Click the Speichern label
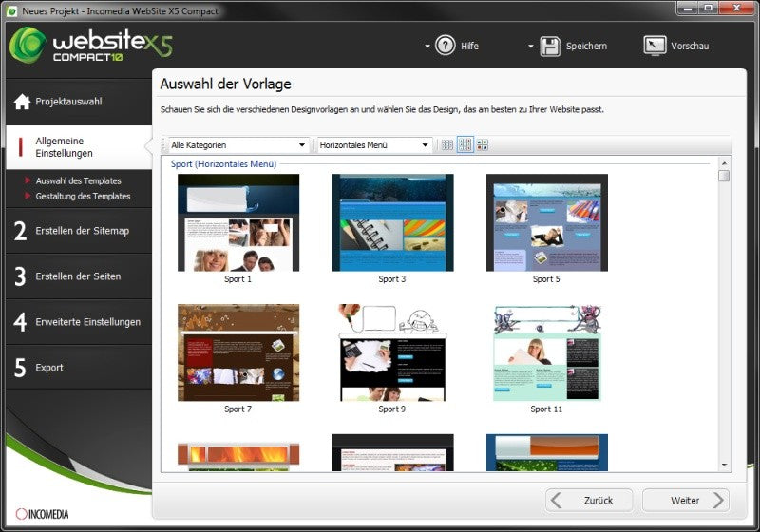Screen dimensions: 760x532 586,46
